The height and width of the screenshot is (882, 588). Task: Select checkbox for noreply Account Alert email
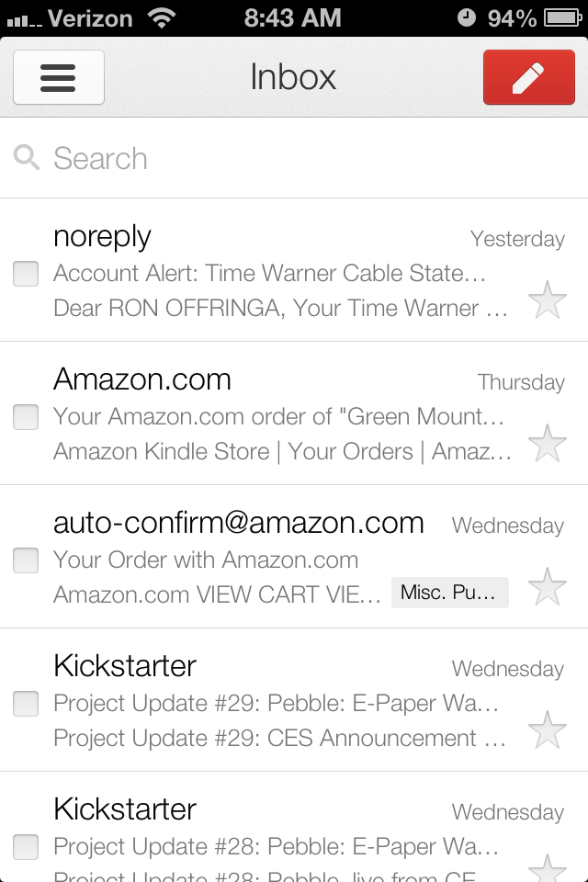(26, 273)
